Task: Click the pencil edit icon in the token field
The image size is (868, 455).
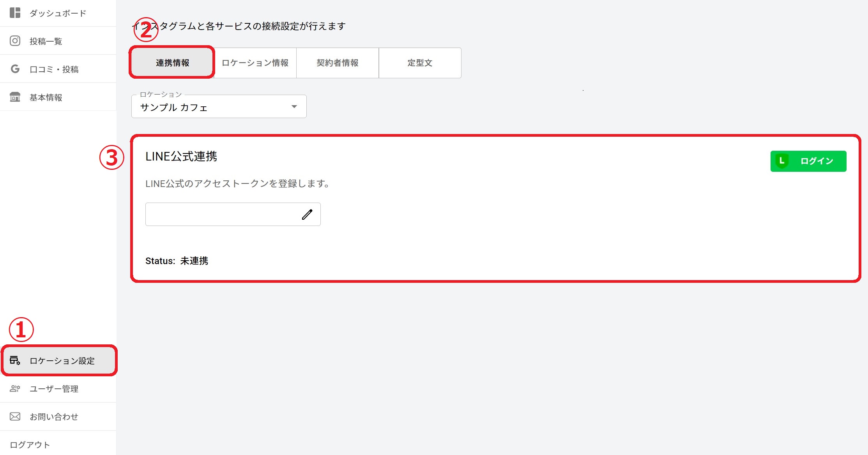Action: (x=307, y=214)
